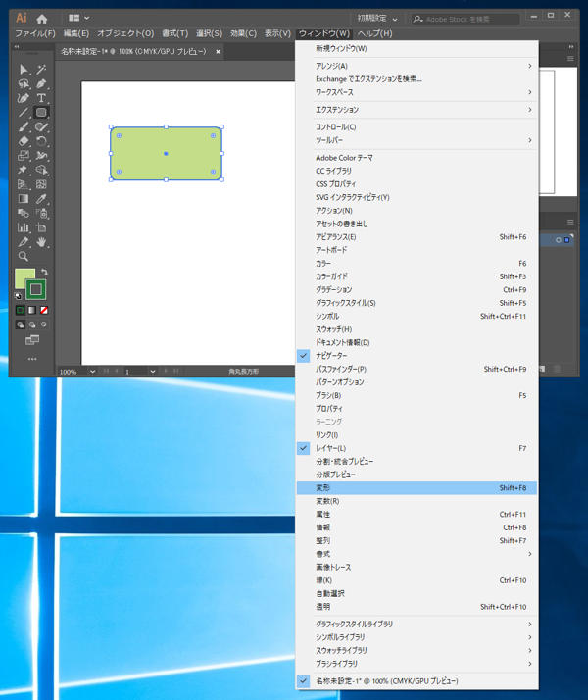Image resolution: width=588 pixels, height=700 pixels.
Task: Expand the ブラシライブラリ submenu
Action: coord(416,664)
